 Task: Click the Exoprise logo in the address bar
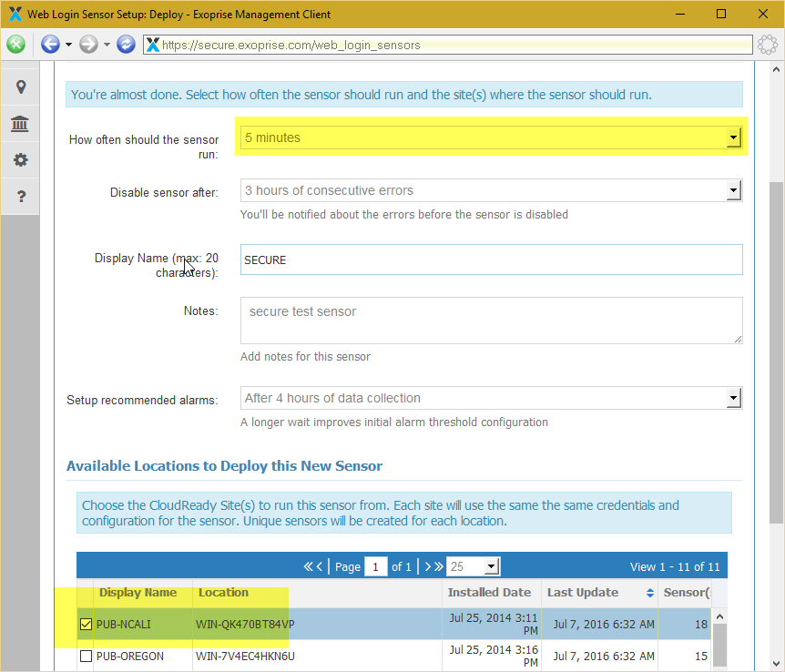pyautogui.click(x=153, y=45)
